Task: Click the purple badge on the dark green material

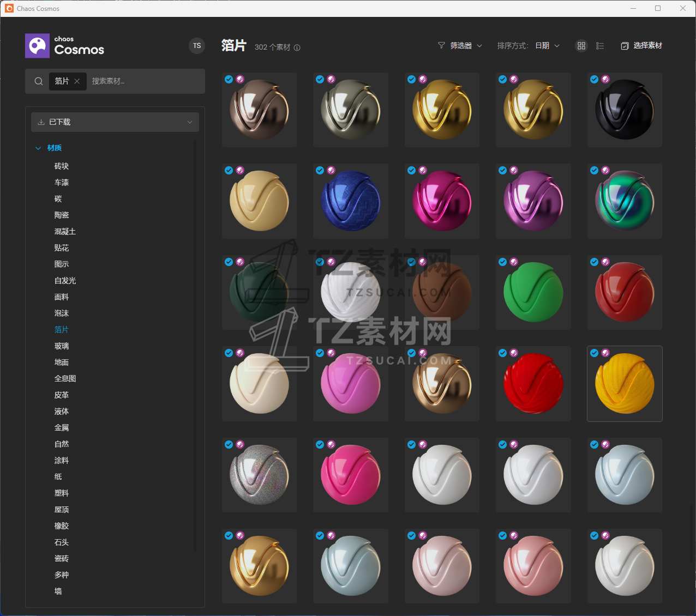Action: tap(240, 262)
